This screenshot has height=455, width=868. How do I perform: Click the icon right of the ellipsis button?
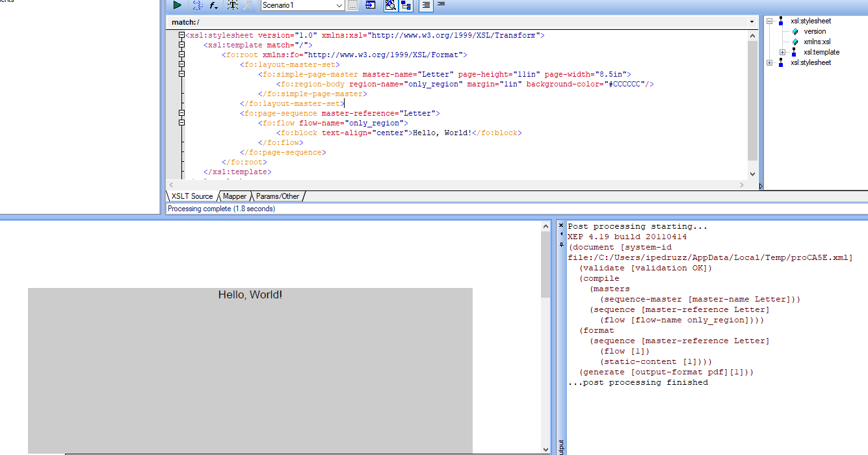(x=370, y=5)
